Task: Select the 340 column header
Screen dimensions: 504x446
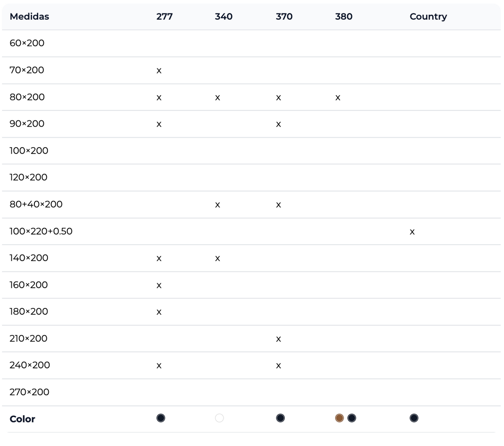Action: (x=223, y=16)
